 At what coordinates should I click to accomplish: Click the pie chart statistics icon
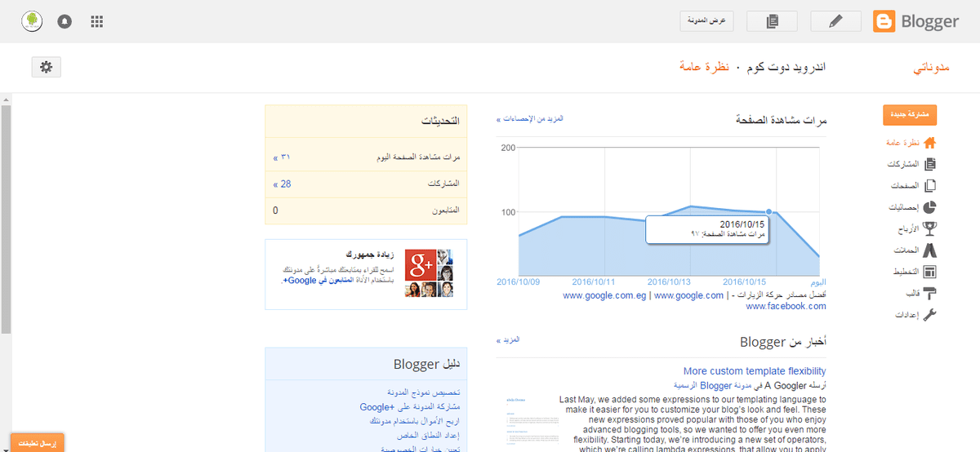[929, 207]
